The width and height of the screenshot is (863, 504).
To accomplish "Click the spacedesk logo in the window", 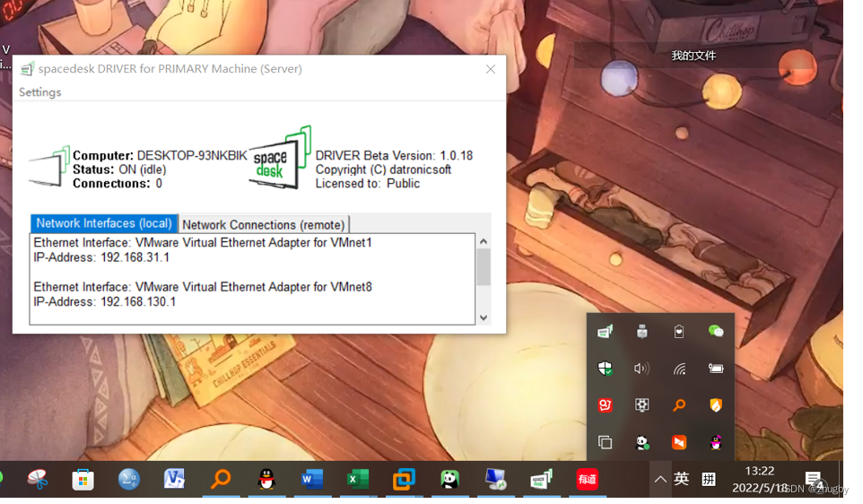I will [x=281, y=159].
